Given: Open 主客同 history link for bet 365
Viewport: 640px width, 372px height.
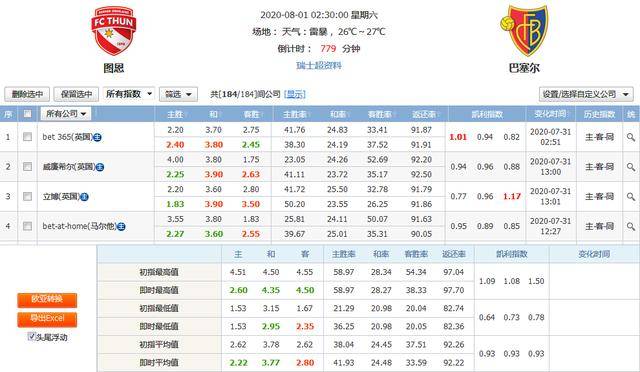Looking at the screenshot, I should click(x=599, y=137).
